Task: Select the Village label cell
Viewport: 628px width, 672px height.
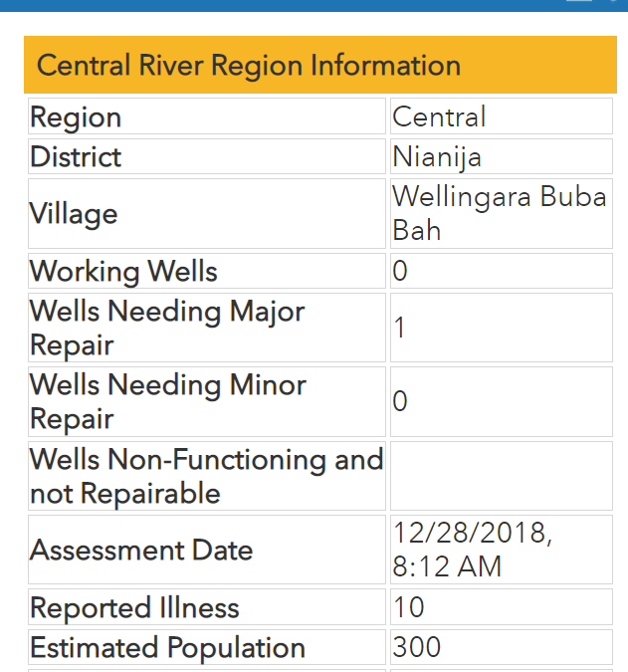Action: (207, 213)
